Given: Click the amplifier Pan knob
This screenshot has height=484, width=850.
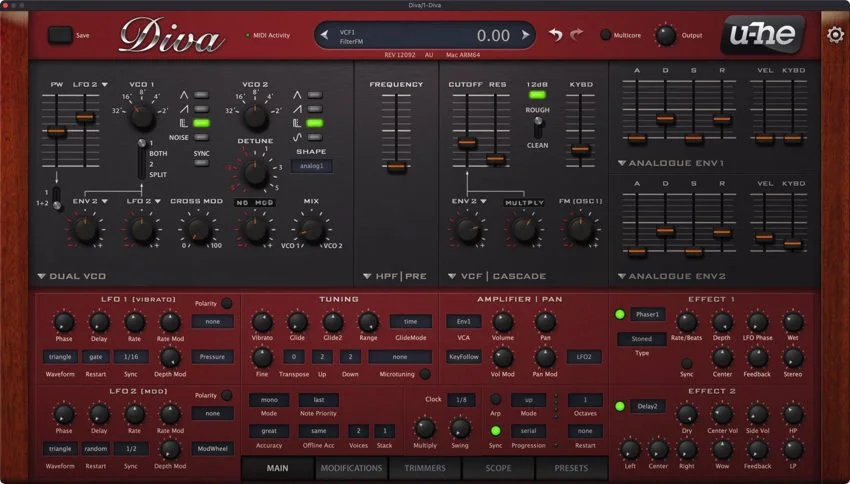Looking at the screenshot, I should [x=545, y=322].
